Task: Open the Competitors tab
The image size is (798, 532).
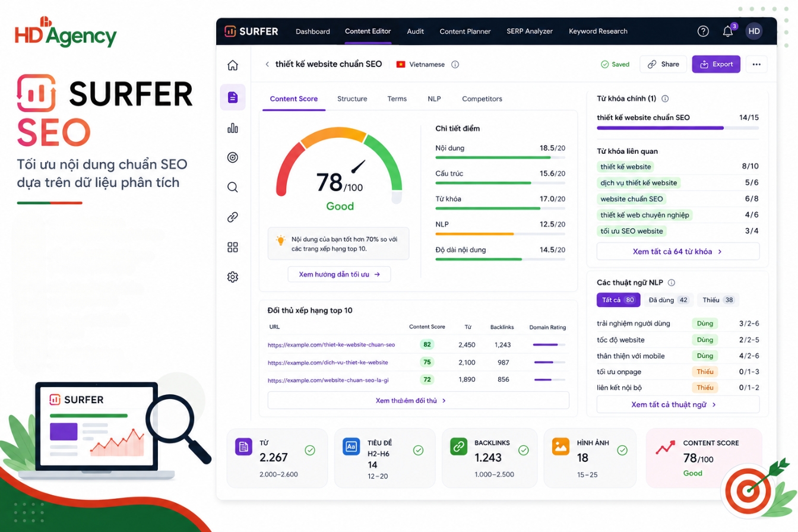Action: click(482, 99)
